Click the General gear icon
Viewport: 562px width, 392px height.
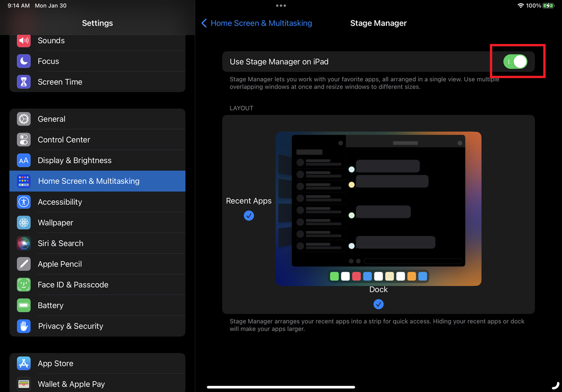[x=23, y=119]
